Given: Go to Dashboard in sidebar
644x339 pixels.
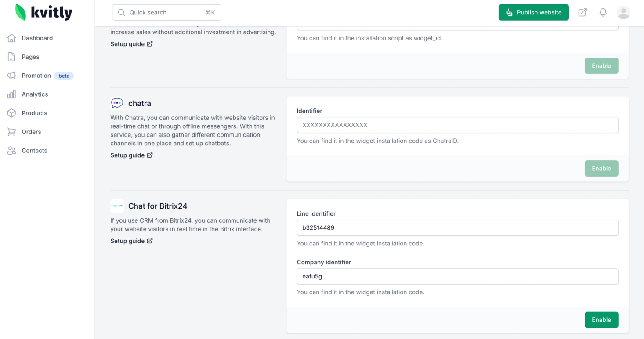Looking at the screenshot, I should pyautogui.click(x=37, y=38).
